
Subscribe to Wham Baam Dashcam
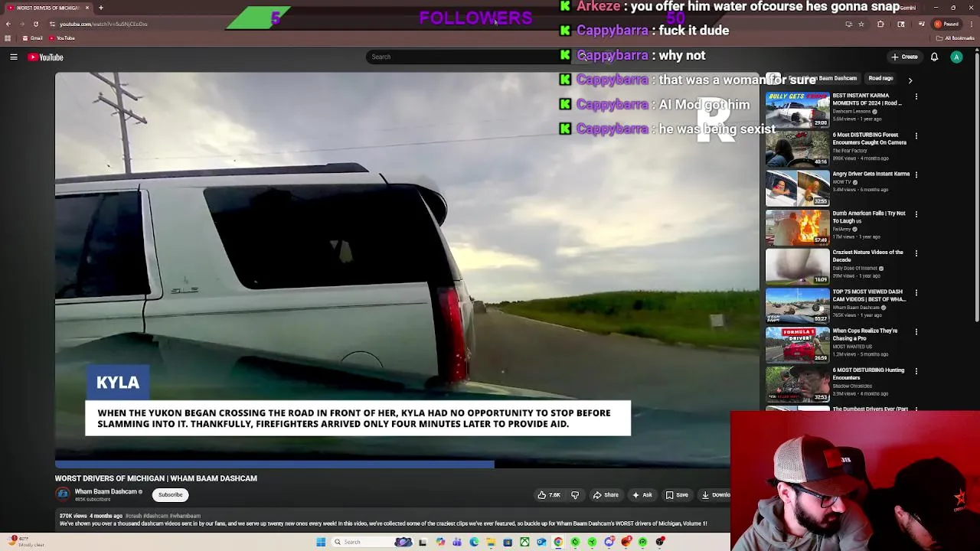[171, 495]
